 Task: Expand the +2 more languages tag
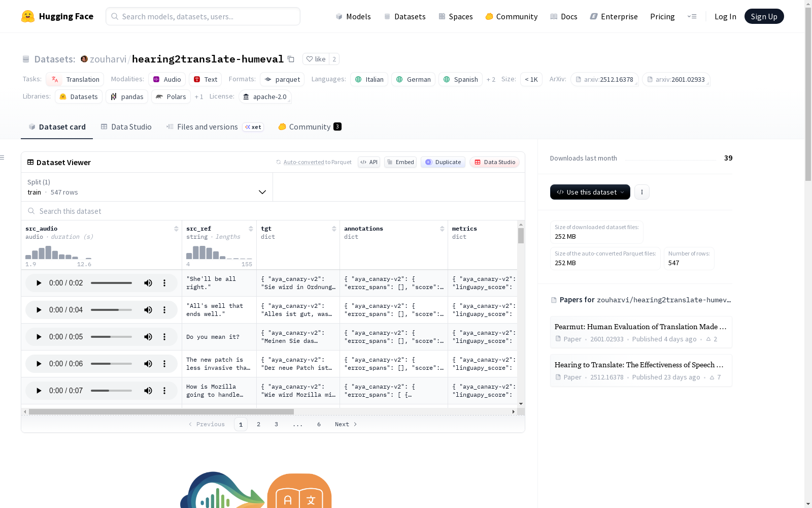[x=491, y=79]
